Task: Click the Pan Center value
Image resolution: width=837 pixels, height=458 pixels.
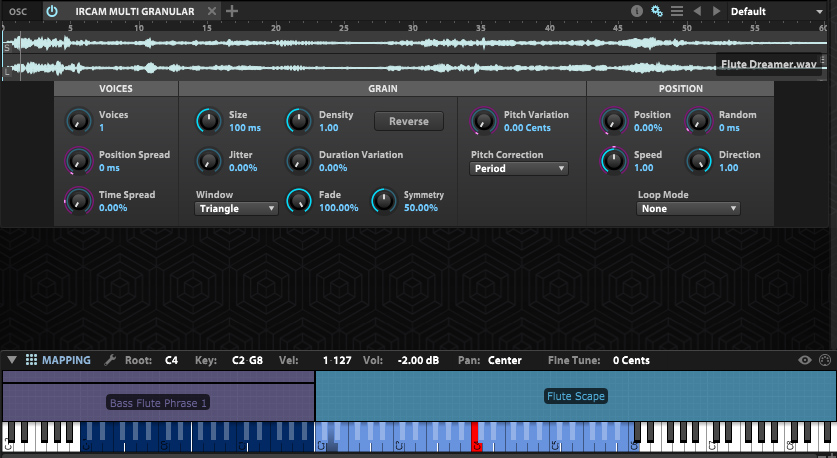Action: pyautogui.click(x=504, y=360)
